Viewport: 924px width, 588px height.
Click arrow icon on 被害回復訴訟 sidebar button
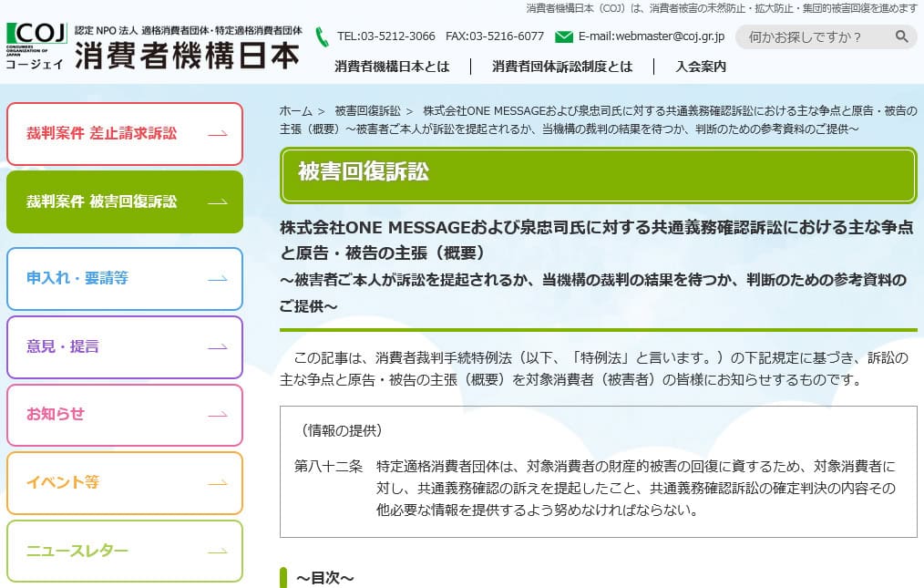pos(218,202)
